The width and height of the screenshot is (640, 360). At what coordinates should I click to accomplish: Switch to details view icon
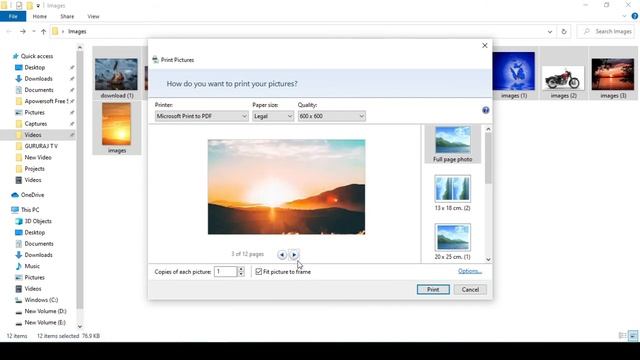pos(622,336)
